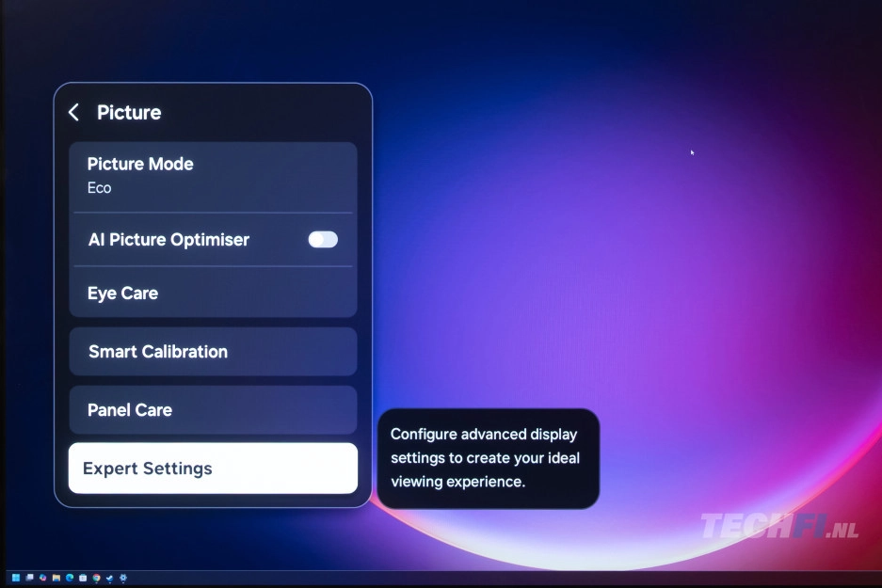
Task: Launch Microsoft Edge from the taskbar
Action: [70, 578]
